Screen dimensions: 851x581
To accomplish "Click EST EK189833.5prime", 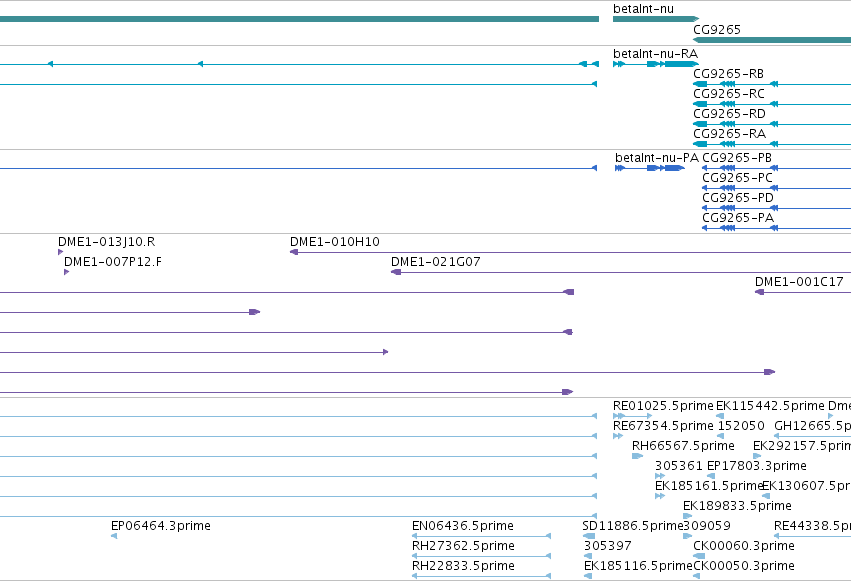I will [737, 506].
